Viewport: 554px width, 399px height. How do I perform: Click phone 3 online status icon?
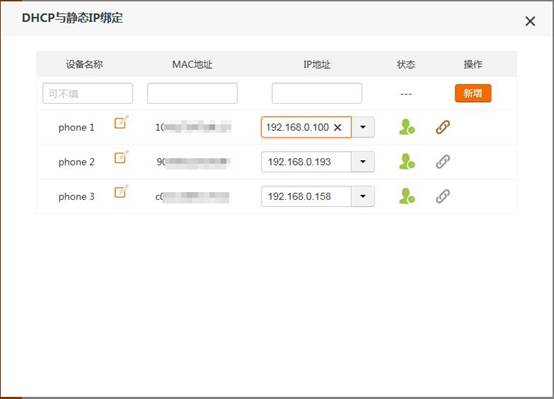407,196
